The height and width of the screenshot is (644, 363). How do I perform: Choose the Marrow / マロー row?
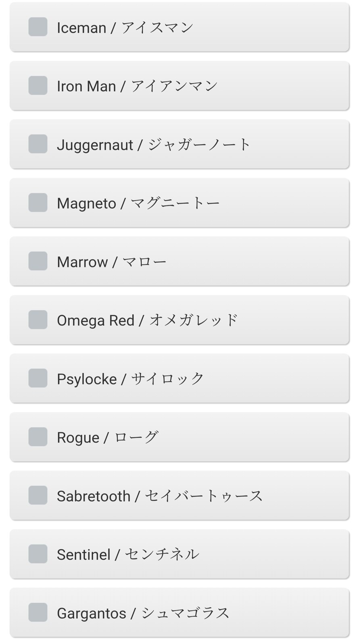tap(179, 262)
